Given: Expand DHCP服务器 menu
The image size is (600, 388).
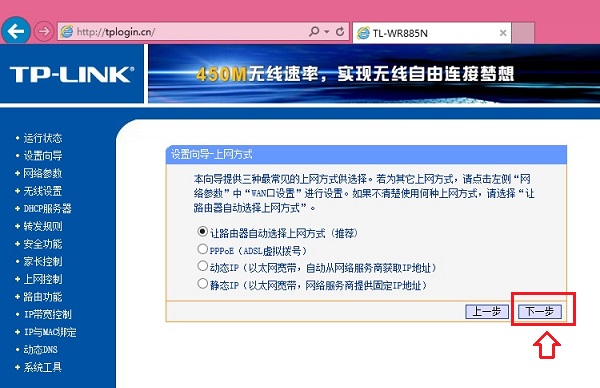Looking at the screenshot, I should [47, 209].
